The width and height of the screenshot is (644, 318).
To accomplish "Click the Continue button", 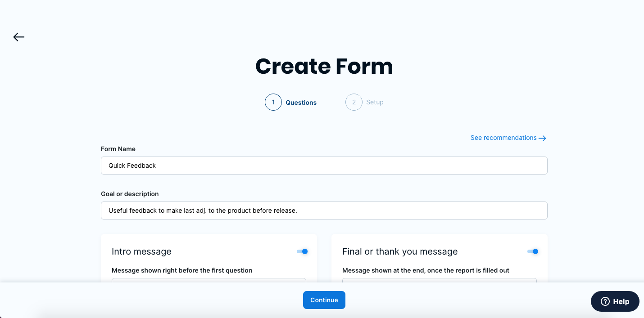I will (324, 300).
